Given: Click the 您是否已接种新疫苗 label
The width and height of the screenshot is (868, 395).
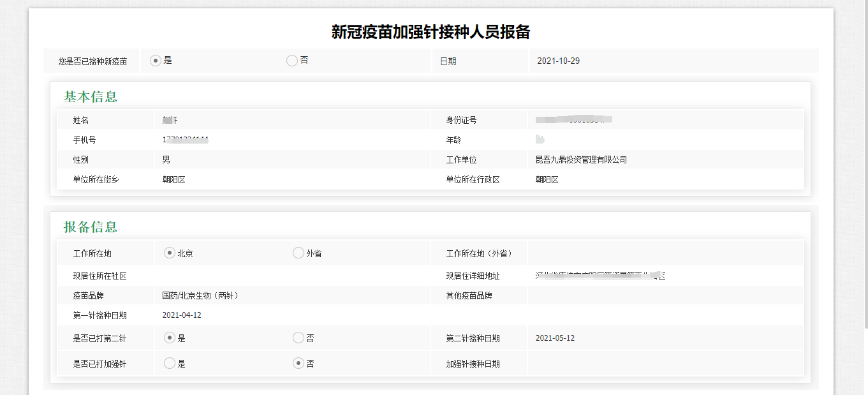Looking at the screenshot, I should (92, 61).
